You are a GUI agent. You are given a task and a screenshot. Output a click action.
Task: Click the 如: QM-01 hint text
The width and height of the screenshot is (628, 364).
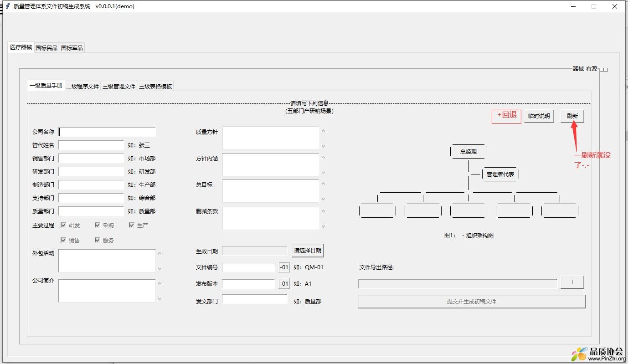[309, 267]
